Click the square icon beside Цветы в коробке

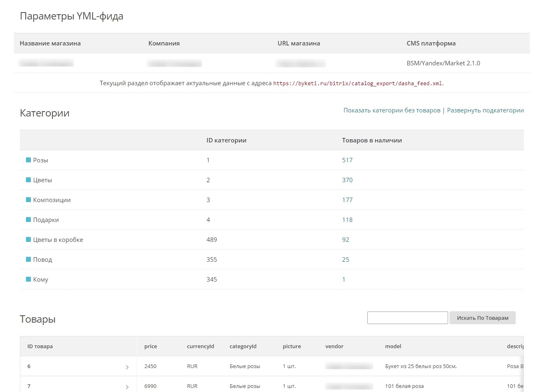tap(28, 239)
